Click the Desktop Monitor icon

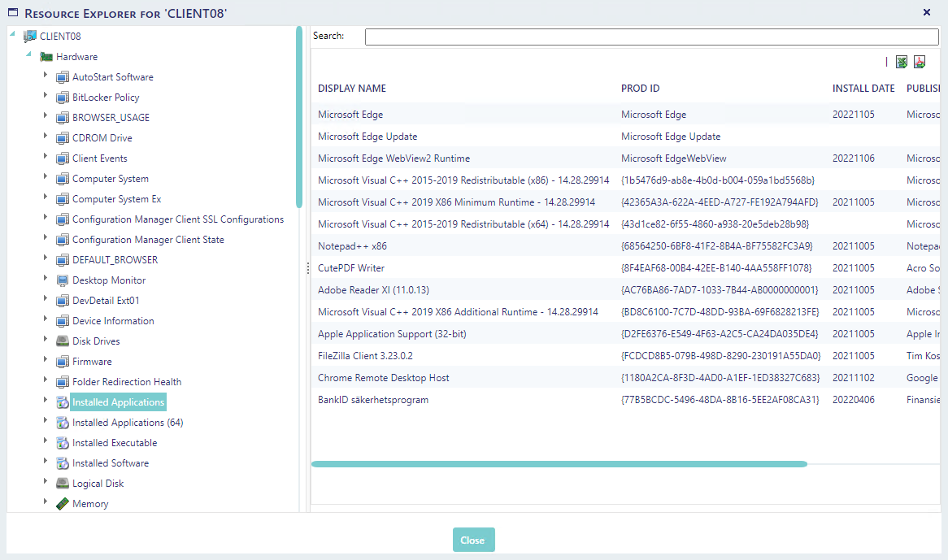pos(63,280)
